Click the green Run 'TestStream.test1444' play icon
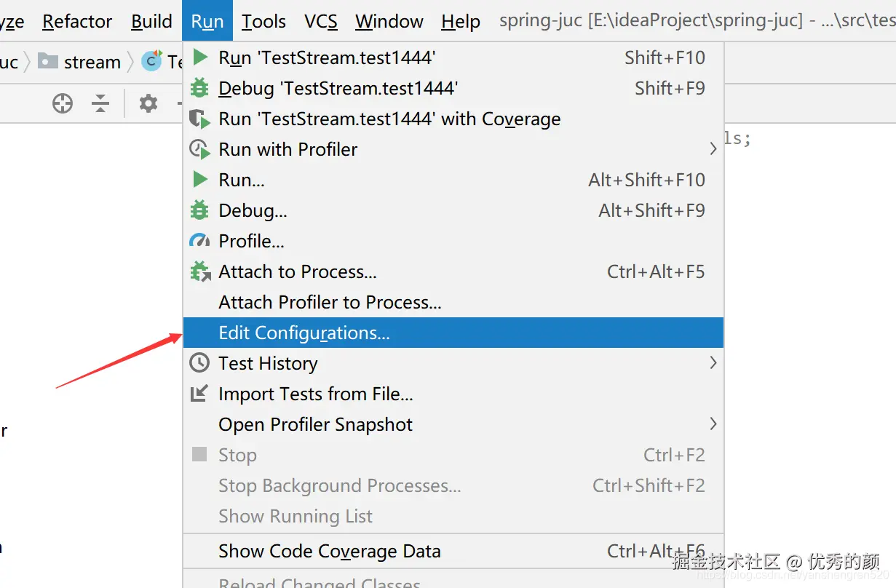Viewport: 896px width, 588px height. point(199,57)
